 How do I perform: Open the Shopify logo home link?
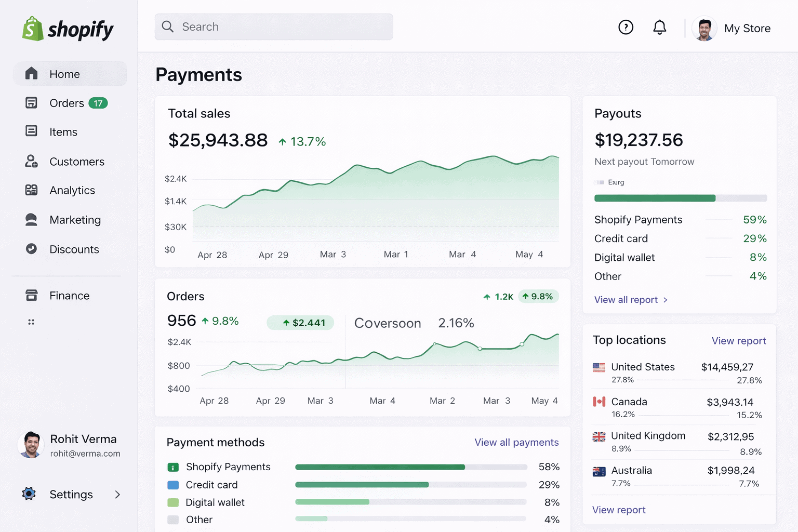click(68, 29)
